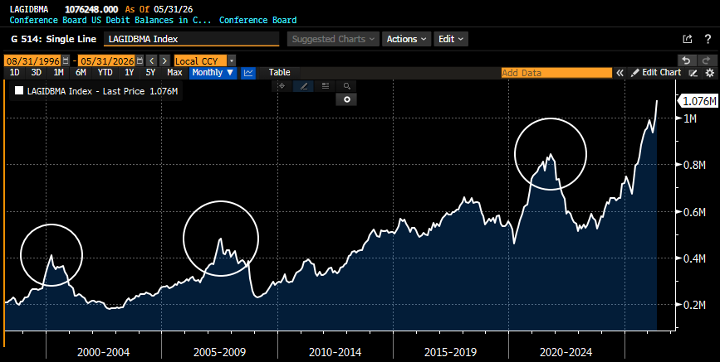Screen dimensions: 720x362
Task: Click the crosshair cursor tool icon
Action: (x=282, y=86)
